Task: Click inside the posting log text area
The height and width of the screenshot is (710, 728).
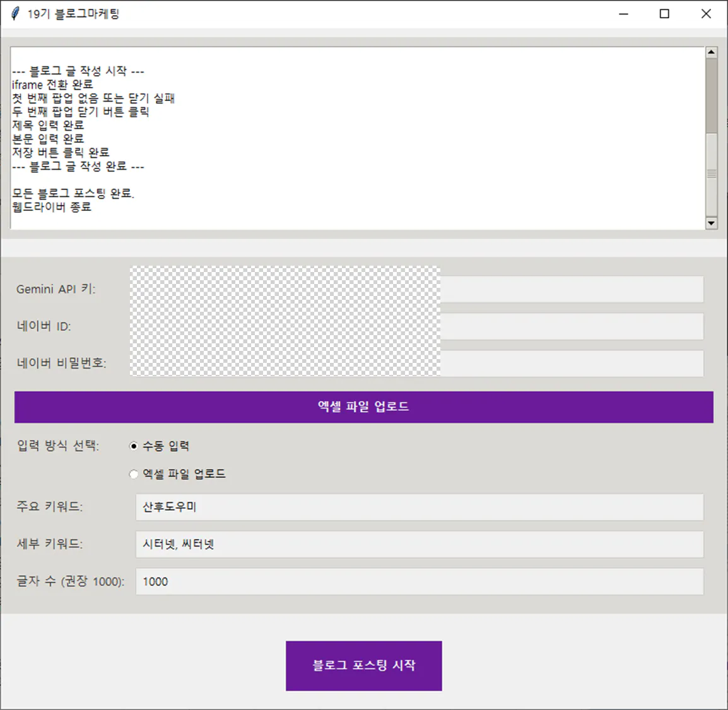Action: point(353,189)
